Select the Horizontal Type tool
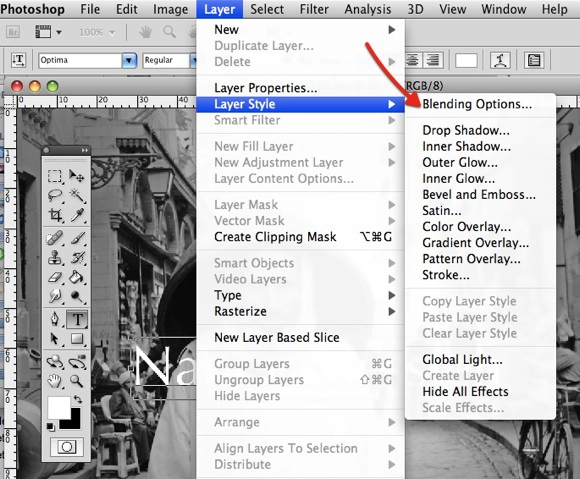580x479 pixels. pyautogui.click(x=77, y=319)
